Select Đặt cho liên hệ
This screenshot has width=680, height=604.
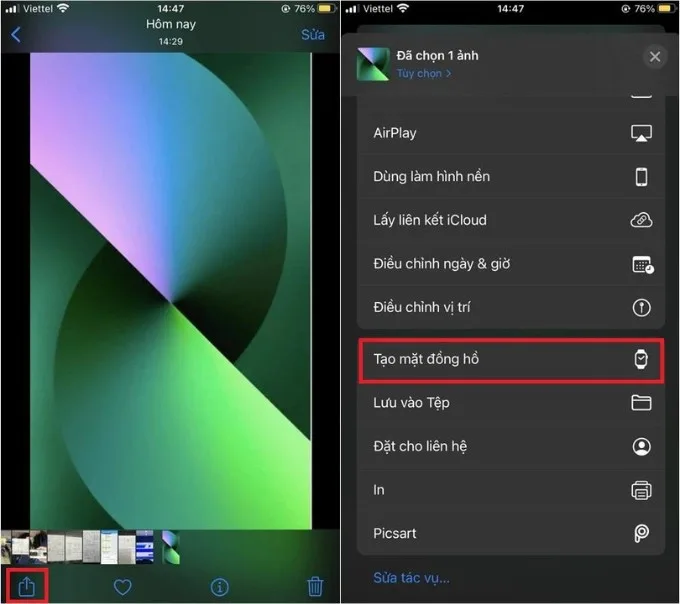click(x=510, y=446)
